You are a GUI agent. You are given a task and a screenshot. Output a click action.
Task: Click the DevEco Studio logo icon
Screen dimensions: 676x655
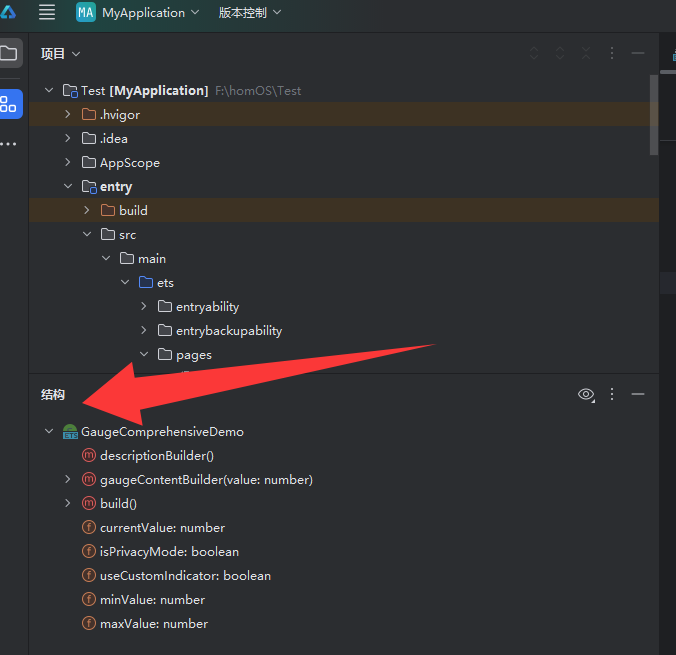(x=7, y=12)
